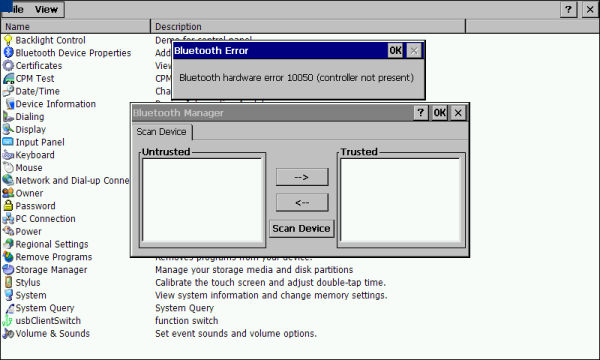Select the 'Storage Manager' name label
Screen dimensions: 600x360
pos(51,270)
